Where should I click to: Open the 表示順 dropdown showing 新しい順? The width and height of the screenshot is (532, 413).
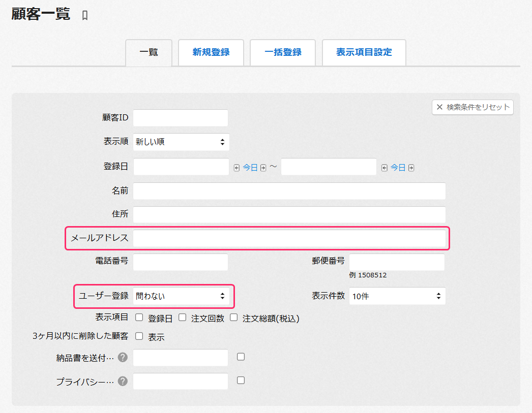181,142
